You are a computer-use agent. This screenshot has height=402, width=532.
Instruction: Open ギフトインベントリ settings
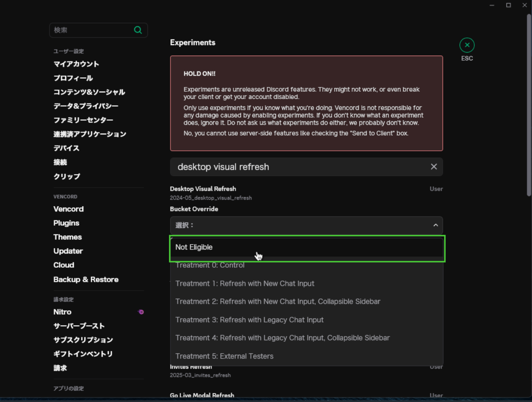click(83, 354)
